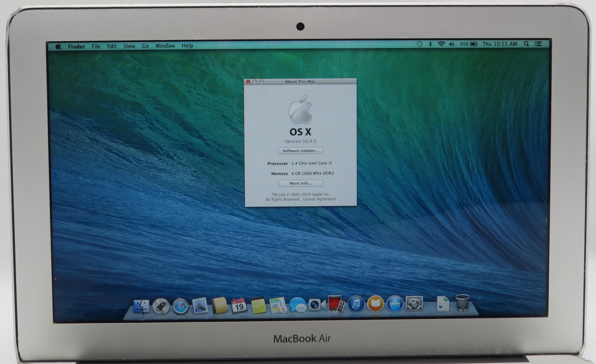Open System Preferences gear in Dock
Image resolution: width=596 pixels, height=364 pixels.
(x=414, y=304)
